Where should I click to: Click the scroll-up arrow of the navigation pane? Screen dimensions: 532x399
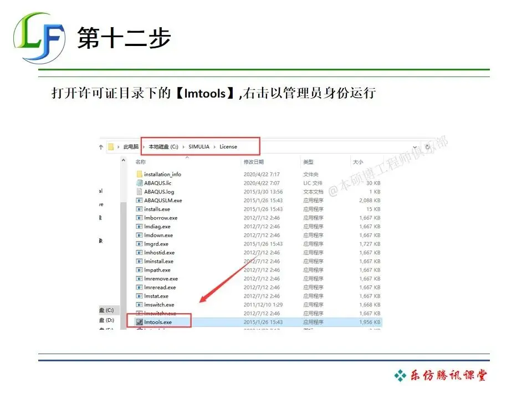pyautogui.click(x=124, y=160)
